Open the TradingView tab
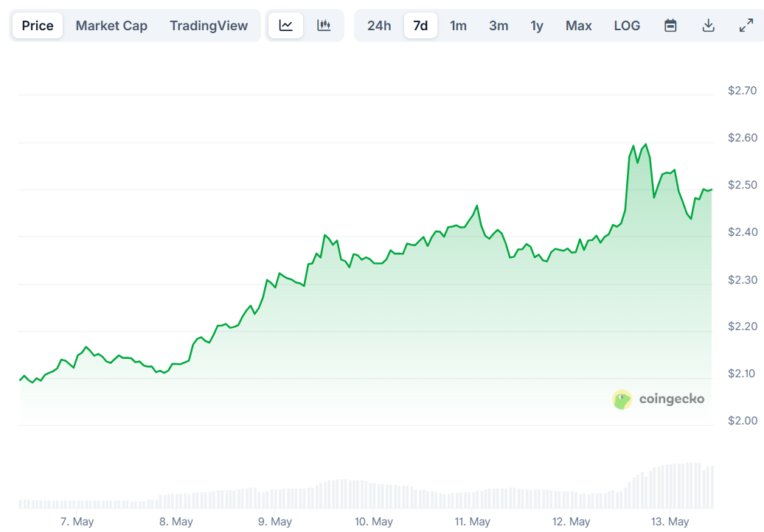764x532 pixels. coord(209,25)
